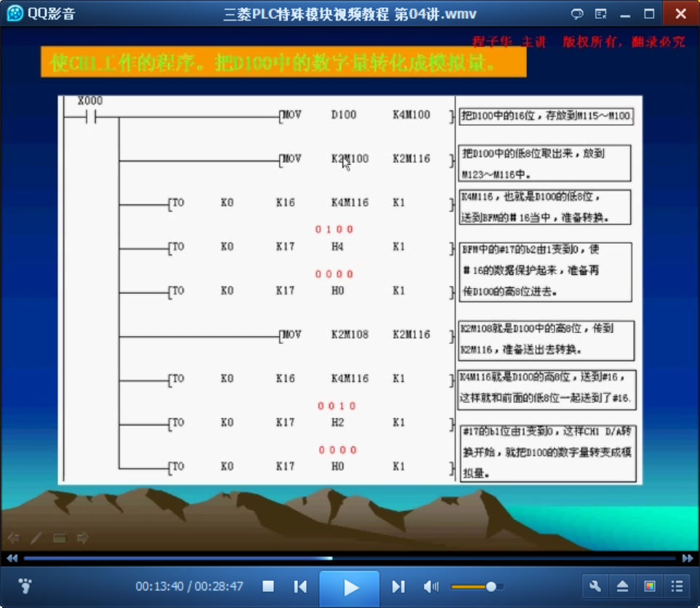Skip to the next video

pos(398,586)
